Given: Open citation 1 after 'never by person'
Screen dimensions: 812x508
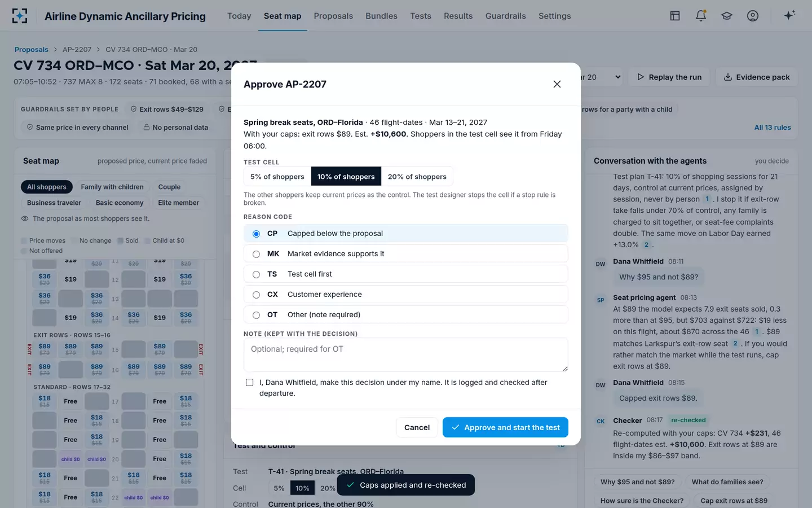Looking at the screenshot, I should pyautogui.click(x=707, y=199).
